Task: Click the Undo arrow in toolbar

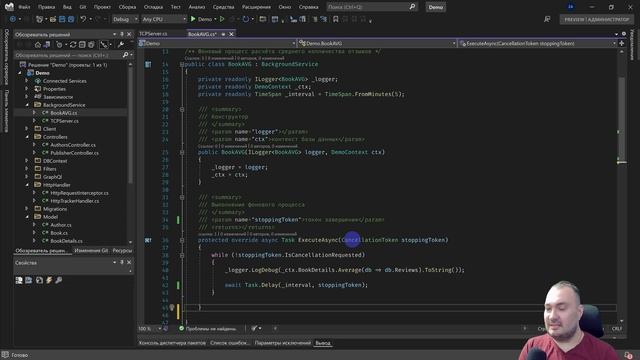Action: [83, 19]
